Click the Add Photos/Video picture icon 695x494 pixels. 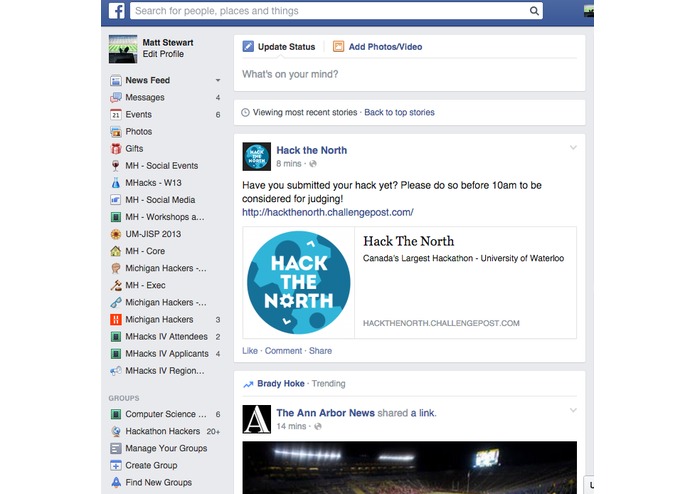(339, 47)
